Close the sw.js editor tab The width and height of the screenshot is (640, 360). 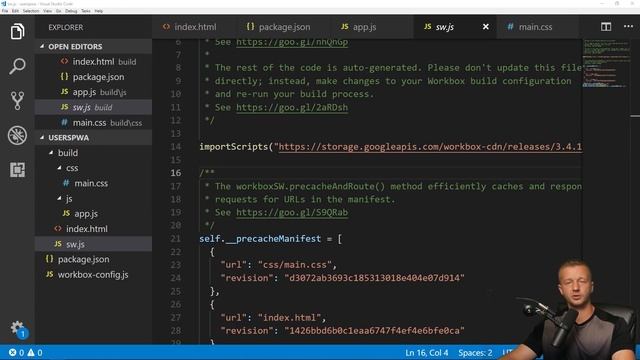point(485,27)
